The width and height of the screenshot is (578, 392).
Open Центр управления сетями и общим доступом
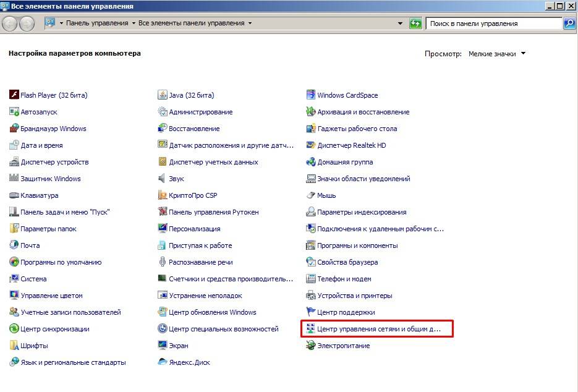coord(378,329)
